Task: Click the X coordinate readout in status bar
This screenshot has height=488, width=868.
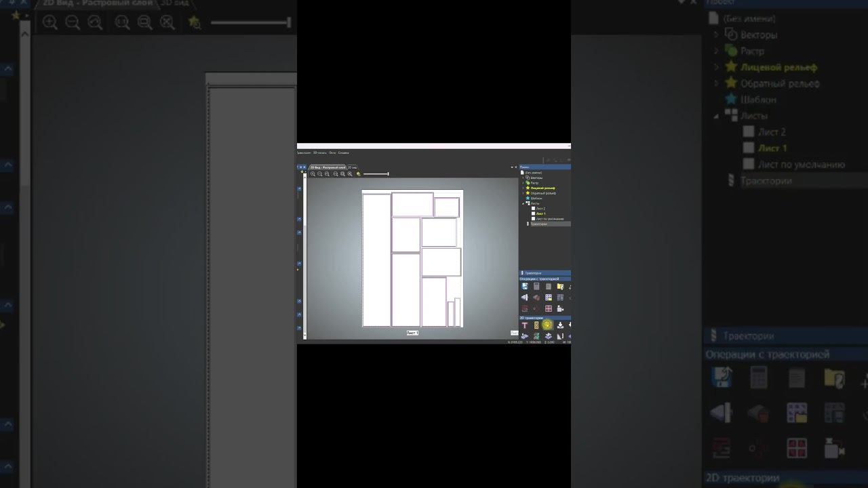Action: (x=515, y=342)
